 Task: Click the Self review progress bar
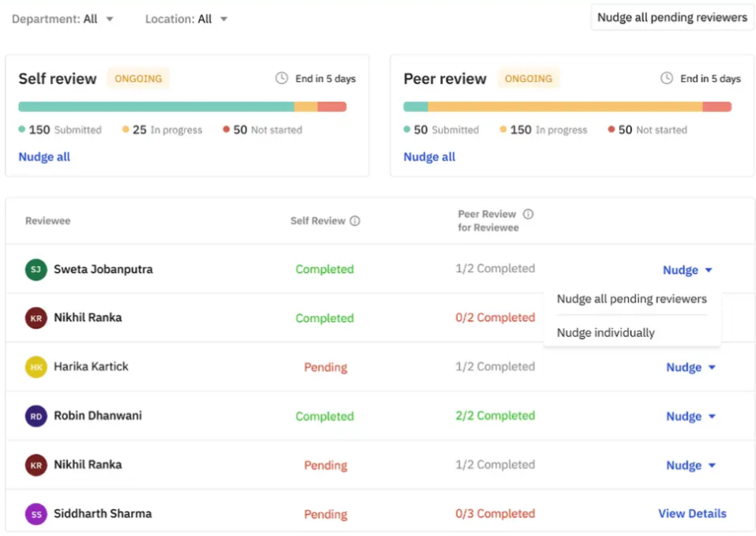182,107
